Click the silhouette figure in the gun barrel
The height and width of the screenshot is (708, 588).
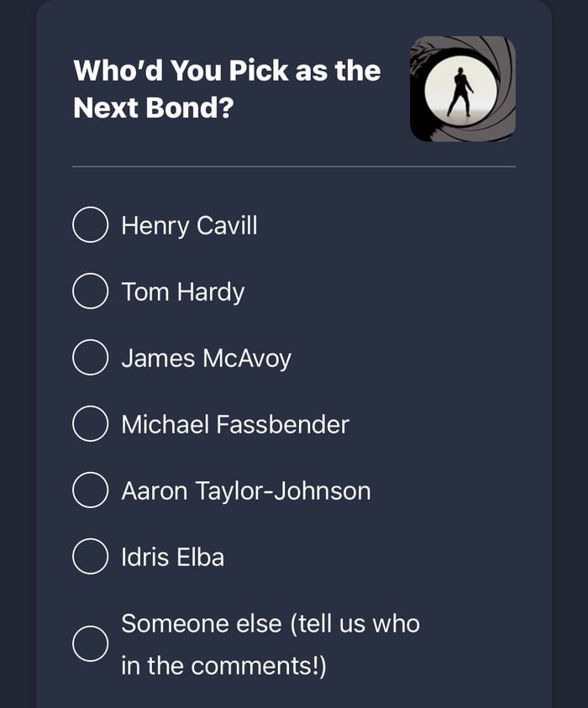click(460, 91)
